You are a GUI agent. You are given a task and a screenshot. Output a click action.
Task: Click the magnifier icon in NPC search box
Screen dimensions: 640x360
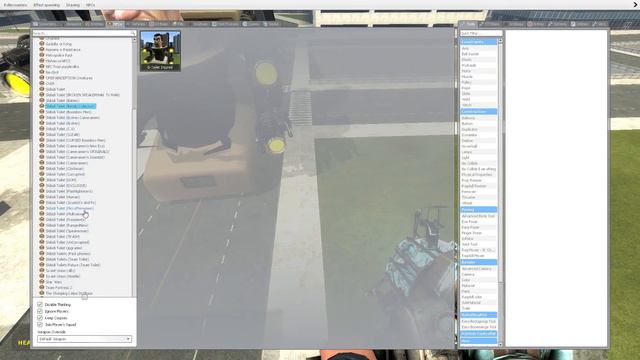133,33
